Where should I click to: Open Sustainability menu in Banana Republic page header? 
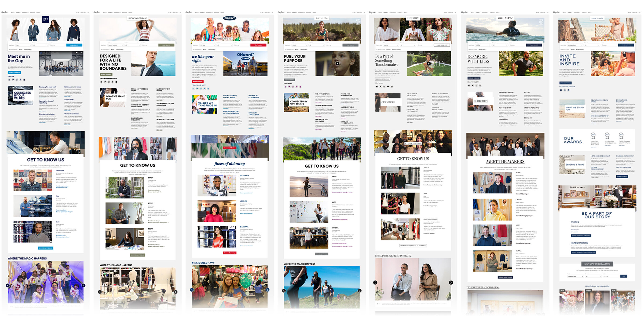[117, 12]
